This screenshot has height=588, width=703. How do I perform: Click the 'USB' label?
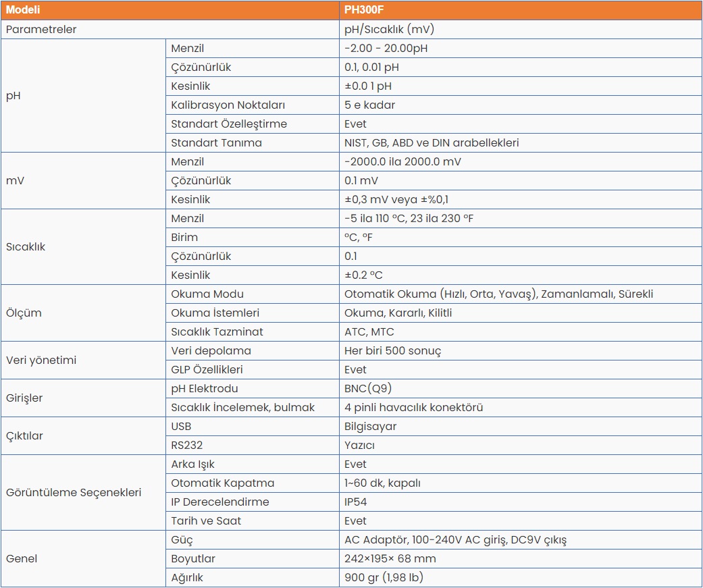[x=181, y=427]
